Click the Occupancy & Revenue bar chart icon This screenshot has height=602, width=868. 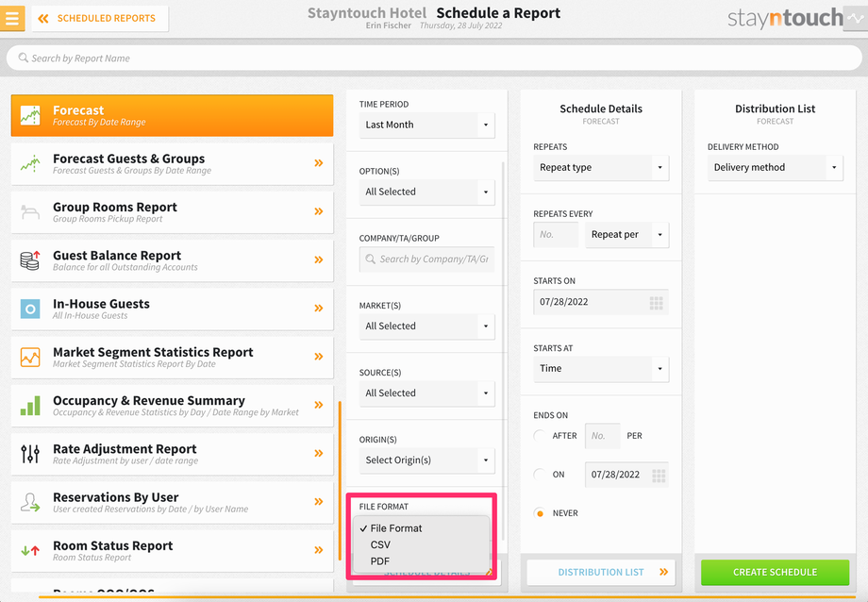pos(30,406)
